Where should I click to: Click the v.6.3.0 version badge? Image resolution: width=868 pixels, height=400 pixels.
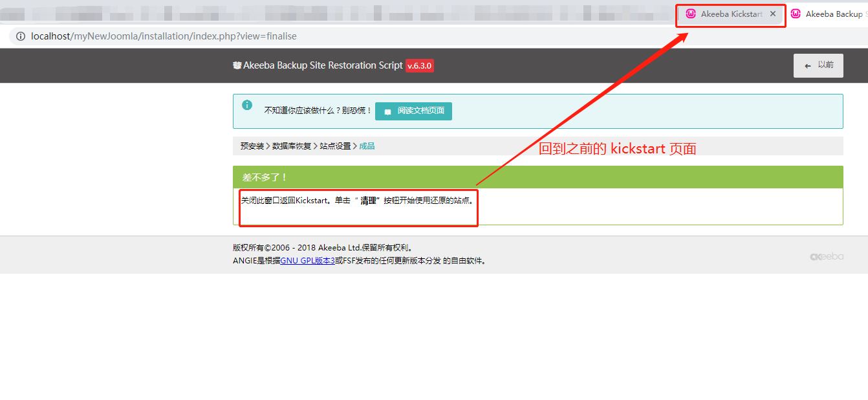(x=420, y=65)
